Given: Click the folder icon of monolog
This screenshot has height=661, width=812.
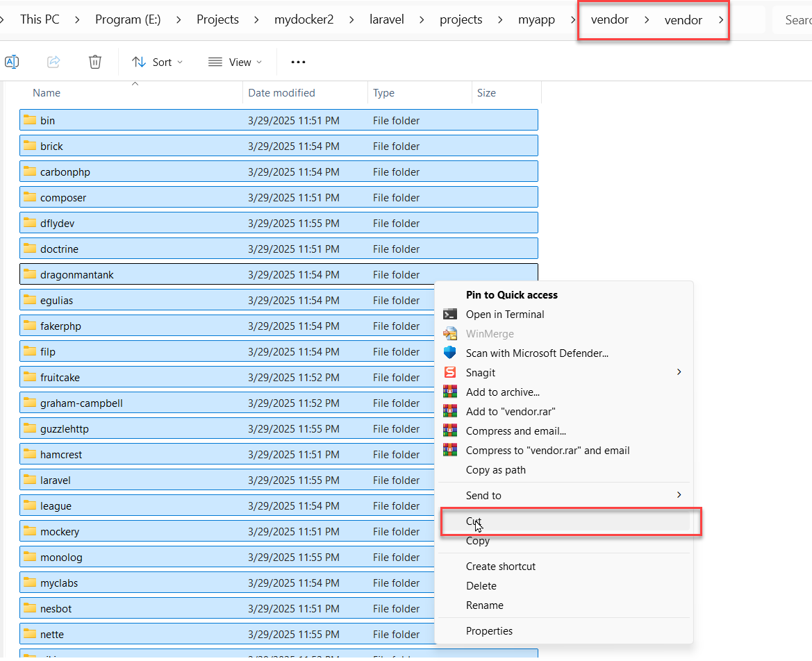Looking at the screenshot, I should (30, 557).
